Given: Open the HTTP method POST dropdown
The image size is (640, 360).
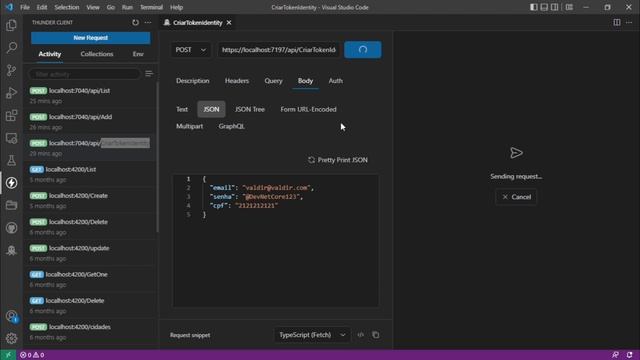Looking at the screenshot, I should (x=191, y=50).
